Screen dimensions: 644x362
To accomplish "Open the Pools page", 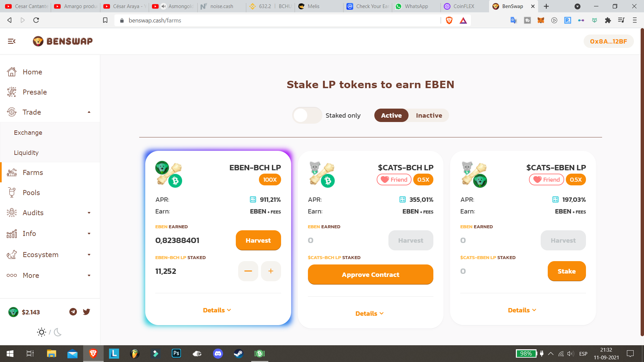I will tap(50, 193).
